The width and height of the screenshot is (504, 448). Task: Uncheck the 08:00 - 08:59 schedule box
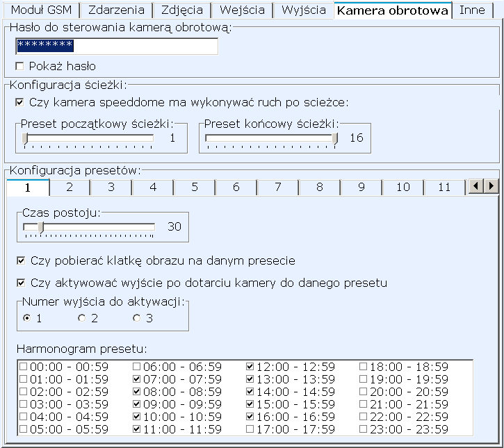coord(137,392)
